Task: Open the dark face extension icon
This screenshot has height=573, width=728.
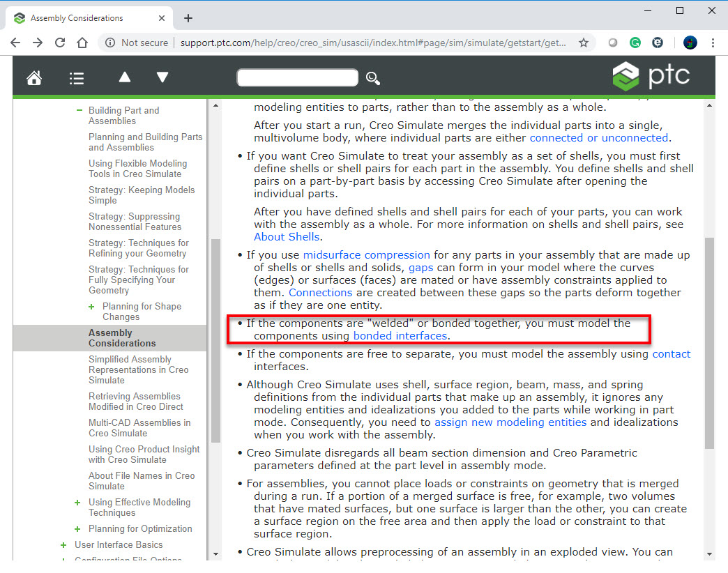Action: (x=658, y=43)
